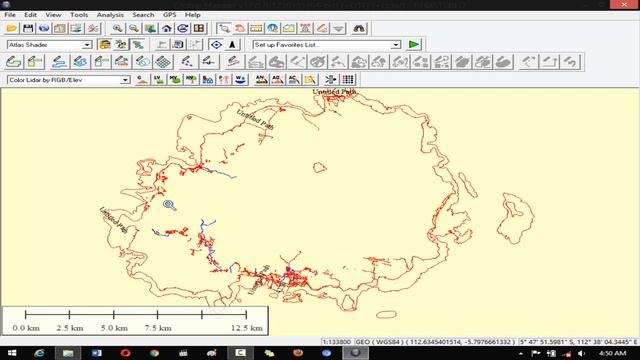The width and height of the screenshot is (640, 360).
Task: Open Microsoft Word from the taskbar
Action: coord(97,353)
